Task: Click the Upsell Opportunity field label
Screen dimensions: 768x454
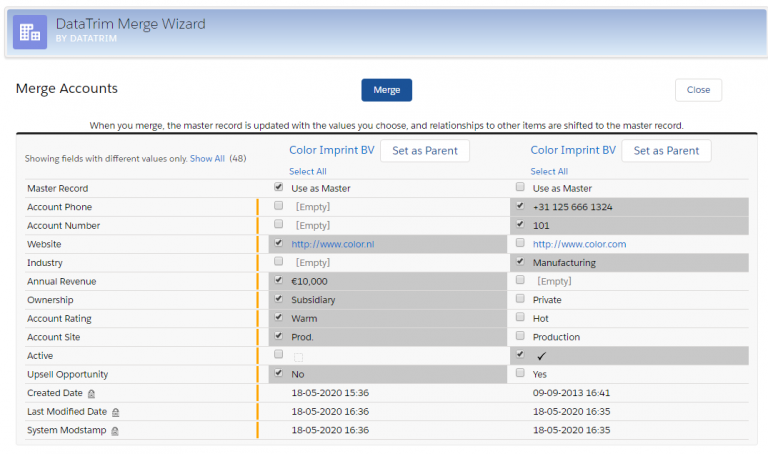Action: (x=68, y=375)
